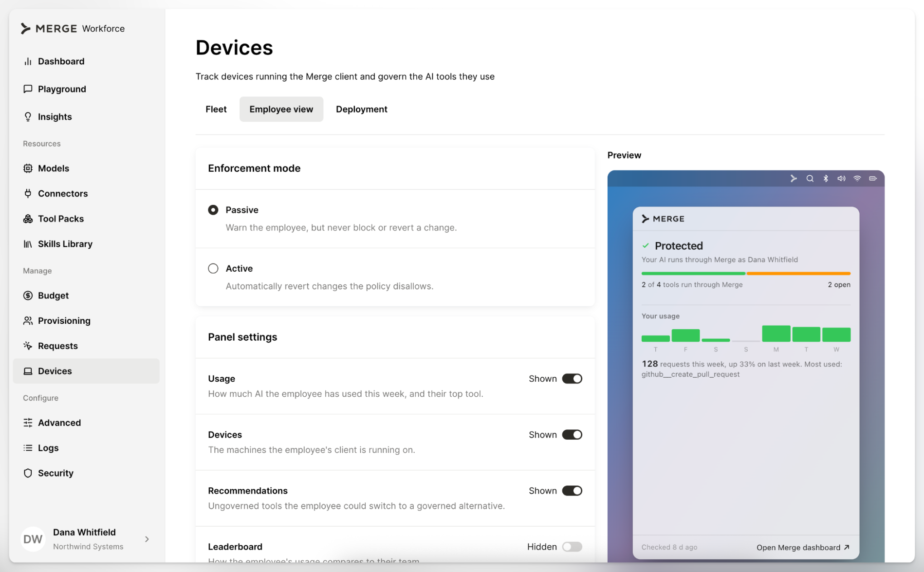The width and height of the screenshot is (924, 572).
Task: Enable the Leaderboard panel switch
Action: (x=572, y=547)
